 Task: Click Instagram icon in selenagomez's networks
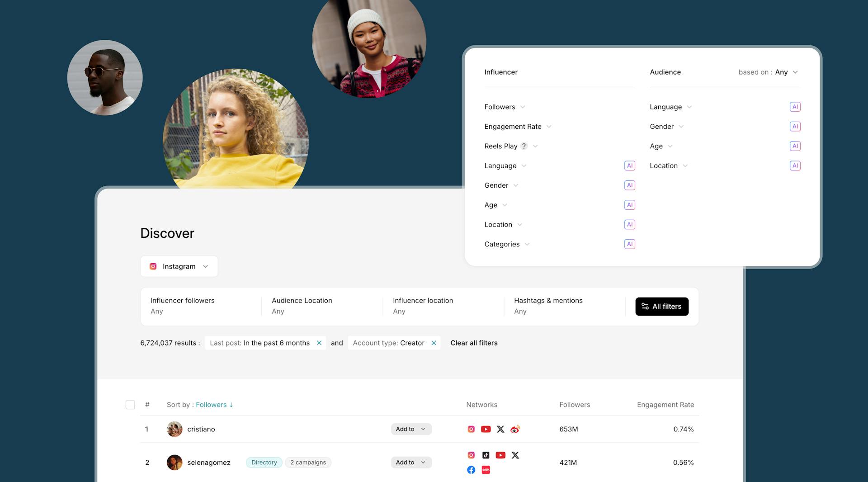471,455
